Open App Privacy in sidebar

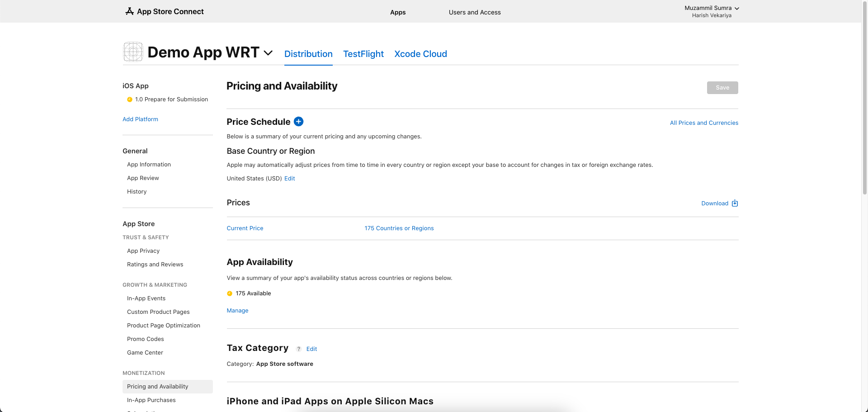click(143, 251)
